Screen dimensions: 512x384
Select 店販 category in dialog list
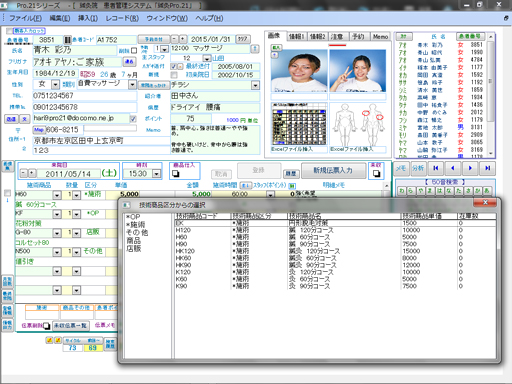pyautogui.click(x=134, y=249)
